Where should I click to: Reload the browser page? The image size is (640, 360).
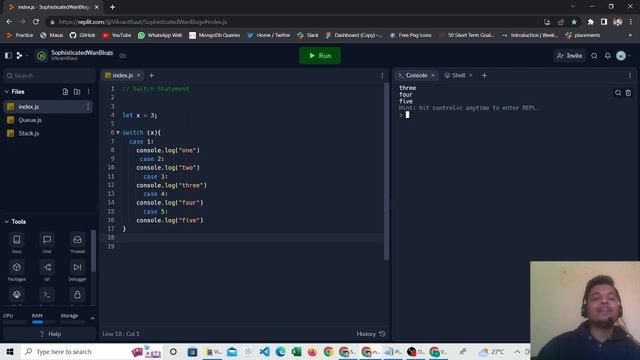tap(36, 22)
